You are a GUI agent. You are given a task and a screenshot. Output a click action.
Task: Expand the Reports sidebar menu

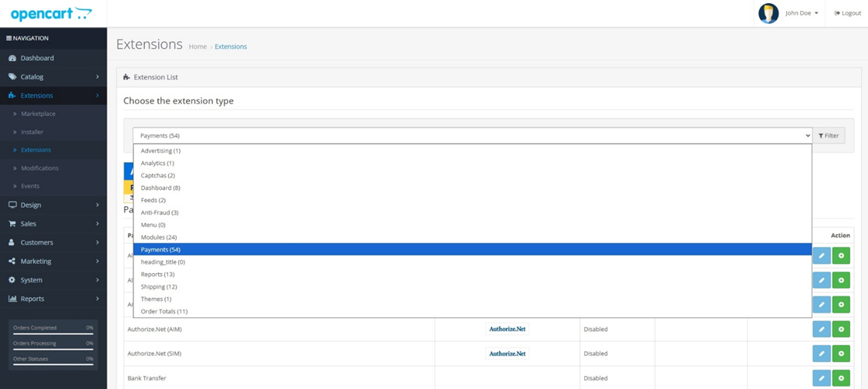(x=53, y=299)
